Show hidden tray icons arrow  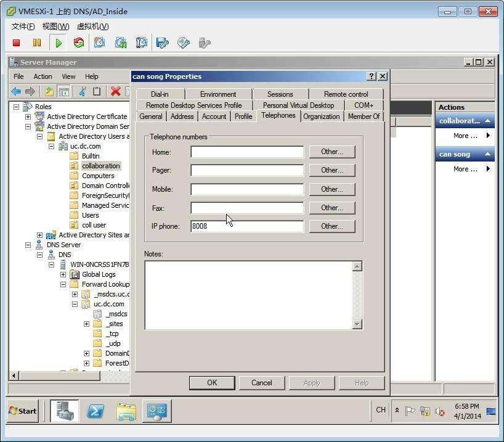tap(397, 411)
